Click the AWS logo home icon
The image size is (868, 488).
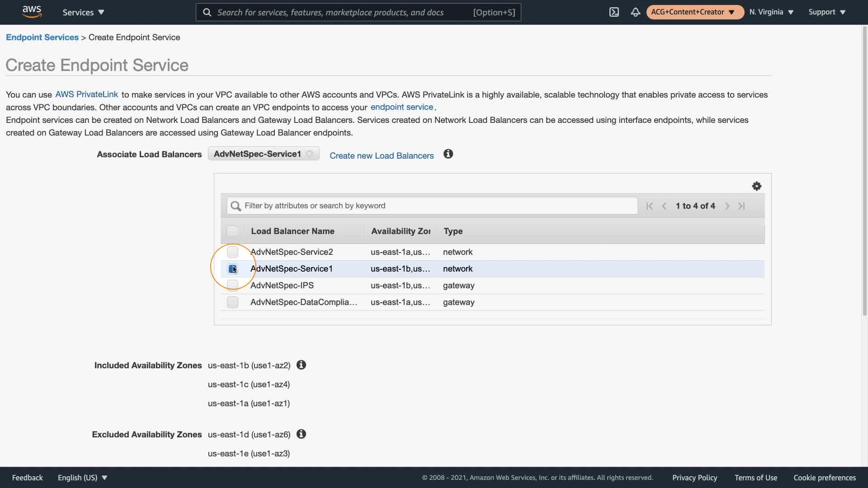(x=32, y=12)
